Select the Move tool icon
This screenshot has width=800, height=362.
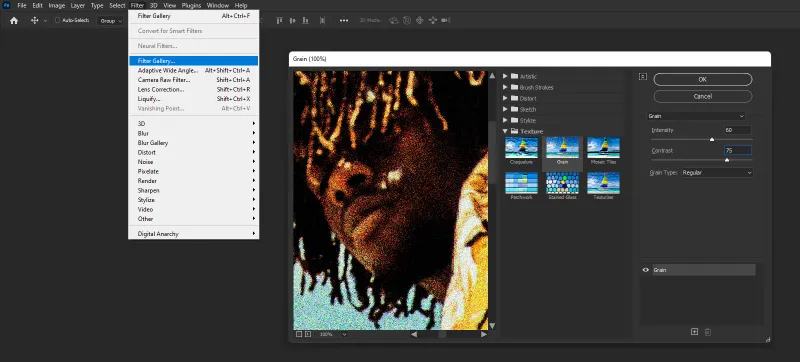click(x=35, y=20)
